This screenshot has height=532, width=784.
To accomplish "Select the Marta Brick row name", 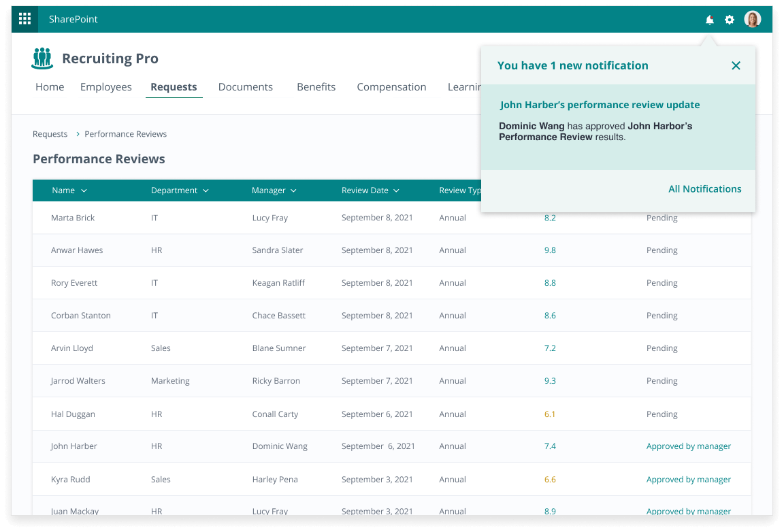I will [73, 218].
